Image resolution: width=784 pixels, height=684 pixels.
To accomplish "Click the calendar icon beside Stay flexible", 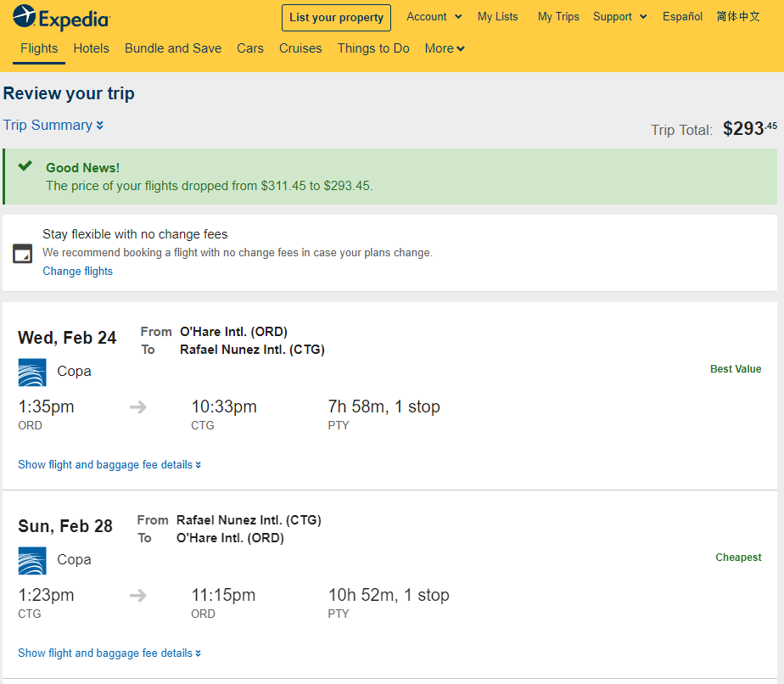I will (x=23, y=254).
